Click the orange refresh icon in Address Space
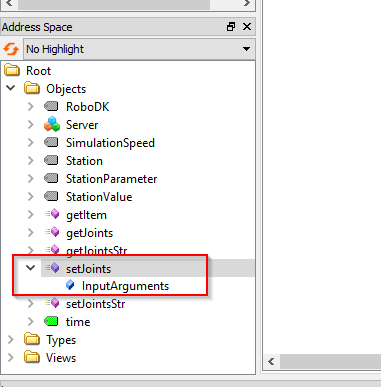Screen dimensions: 381x387 pos(11,49)
